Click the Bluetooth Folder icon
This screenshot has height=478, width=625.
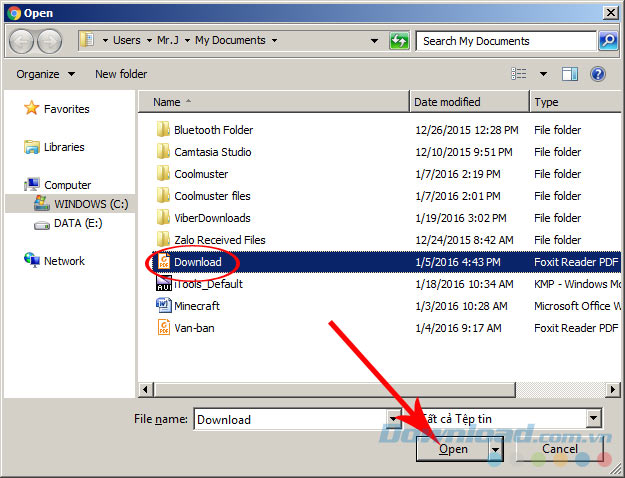click(x=163, y=130)
